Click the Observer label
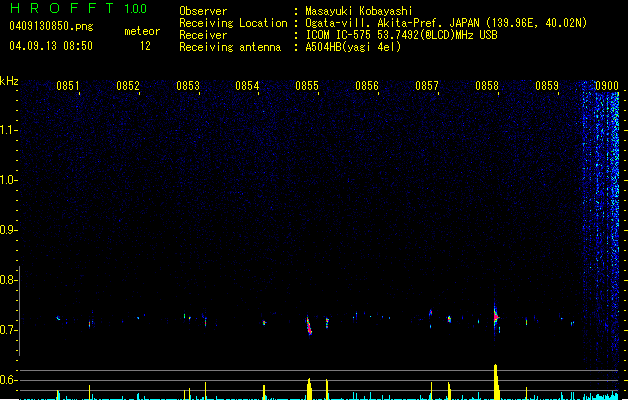This screenshot has width=629, height=400. point(203,11)
